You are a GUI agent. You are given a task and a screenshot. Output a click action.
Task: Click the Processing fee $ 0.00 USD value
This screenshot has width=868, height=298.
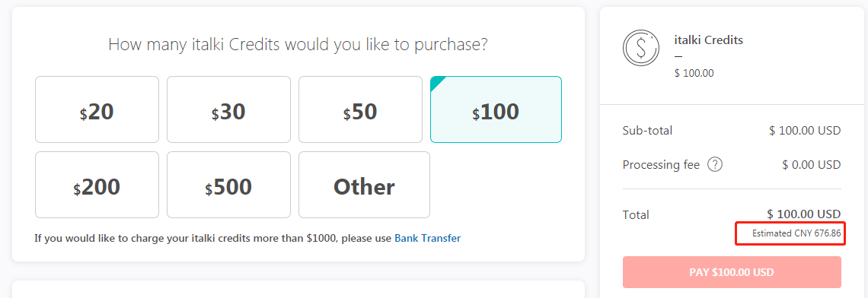click(812, 165)
